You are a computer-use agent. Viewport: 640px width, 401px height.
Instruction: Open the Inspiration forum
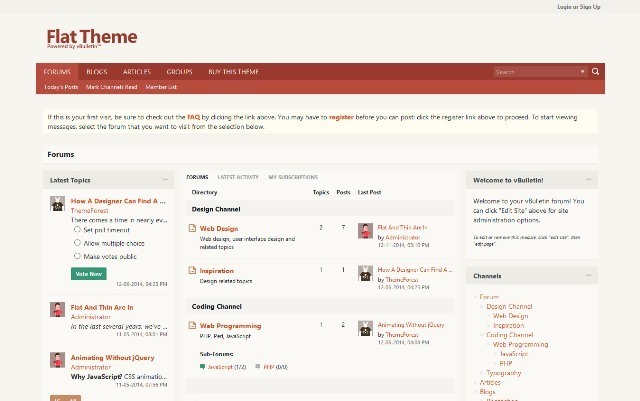(216, 271)
